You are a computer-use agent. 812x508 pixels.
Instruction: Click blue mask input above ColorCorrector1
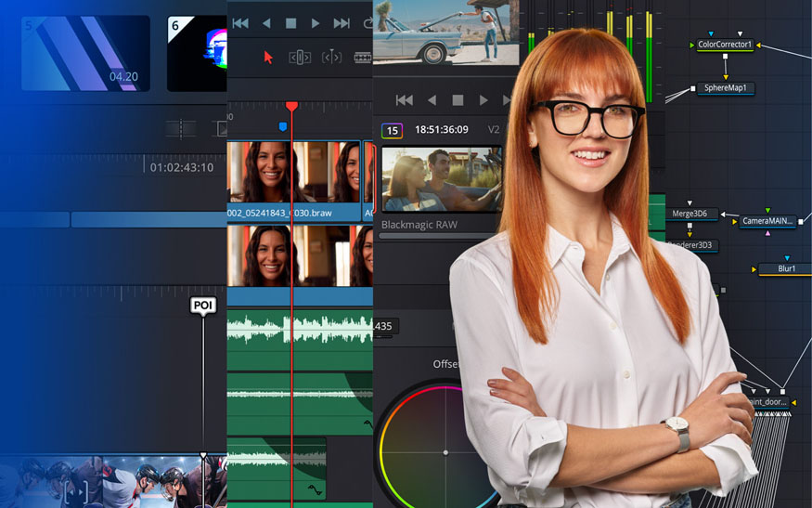[711, 34]
